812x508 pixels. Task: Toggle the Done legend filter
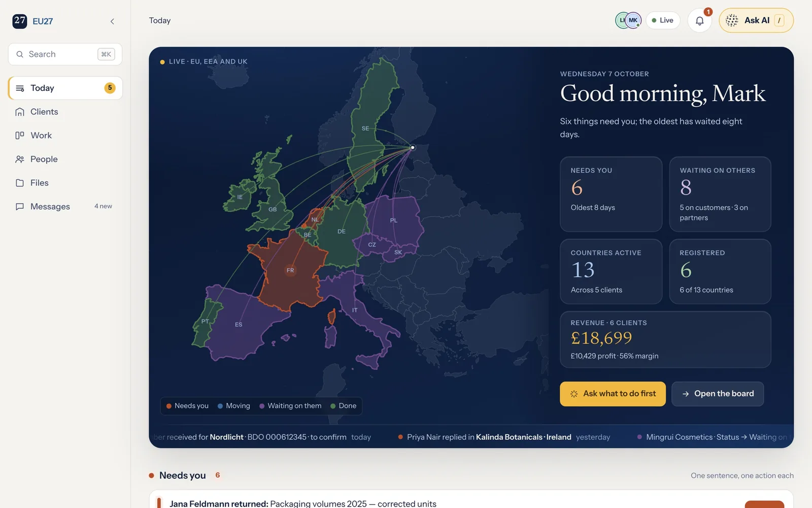[x=344, y=406]
